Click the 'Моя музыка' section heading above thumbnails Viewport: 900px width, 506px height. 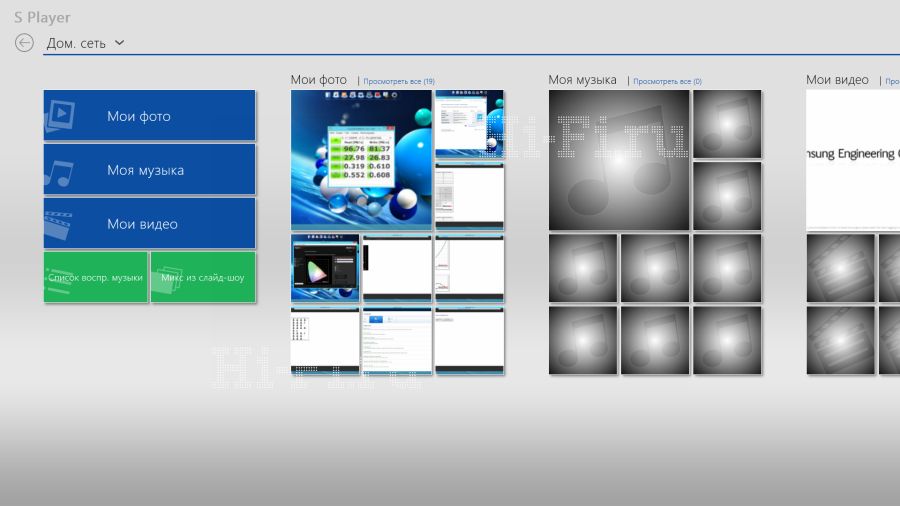click(582, 80)
